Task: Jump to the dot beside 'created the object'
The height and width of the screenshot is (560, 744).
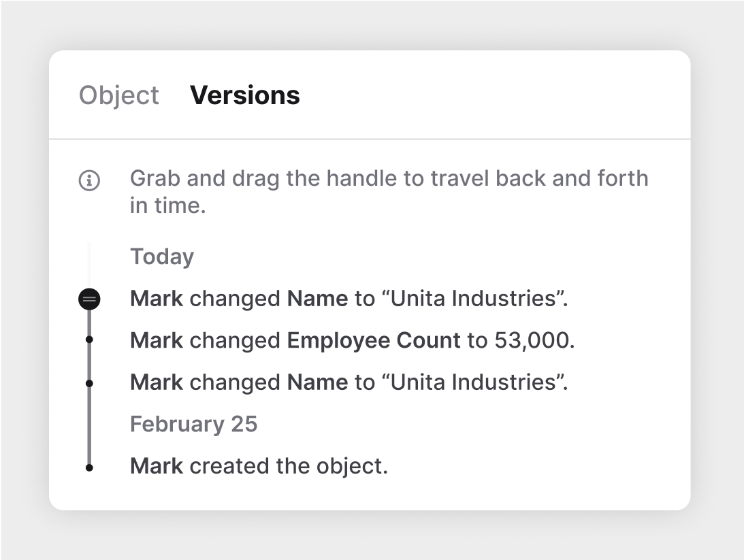Action: [x=89, y=468]
